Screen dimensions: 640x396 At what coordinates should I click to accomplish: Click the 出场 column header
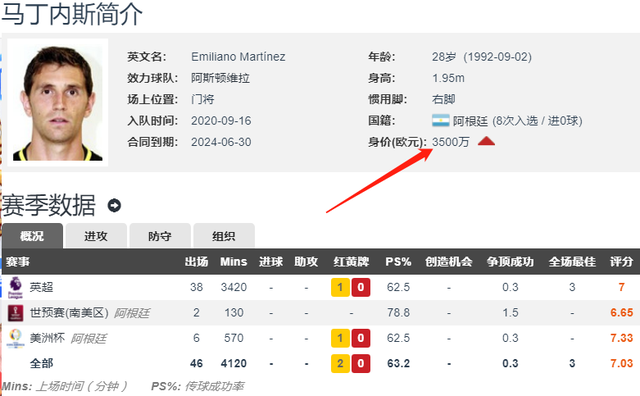196,262
